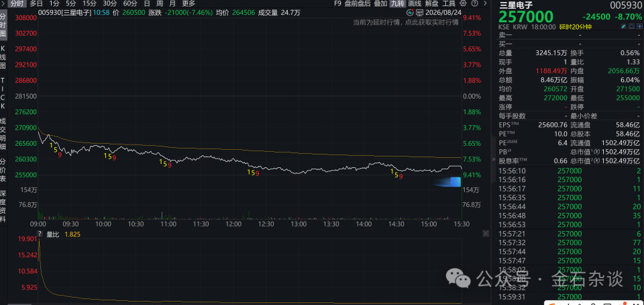Click the bell alert icon
This screenshot has height=305, width=644.
tap(631, 27)
